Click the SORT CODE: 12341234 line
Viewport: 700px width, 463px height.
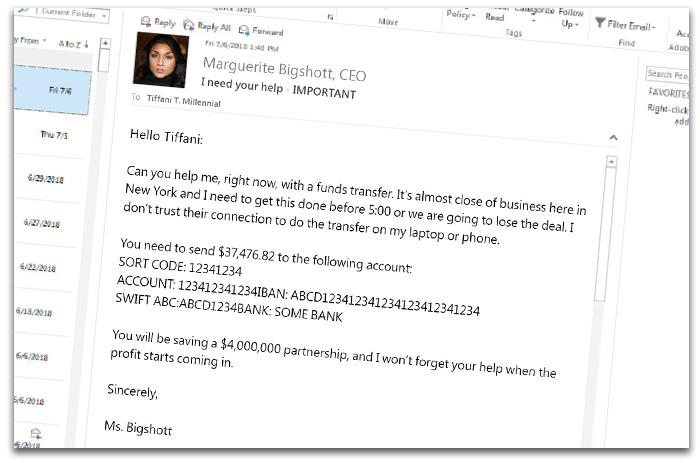(x=180, y=266)
